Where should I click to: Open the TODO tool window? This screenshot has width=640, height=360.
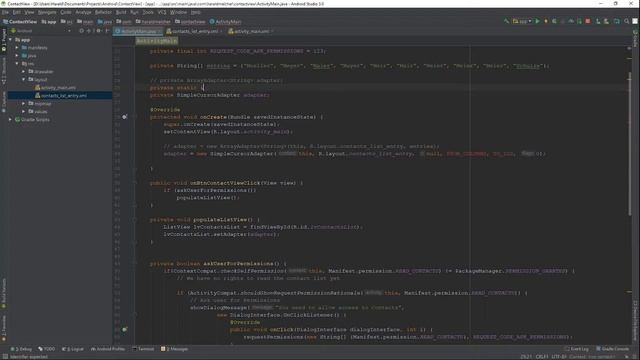pos(47,349)
